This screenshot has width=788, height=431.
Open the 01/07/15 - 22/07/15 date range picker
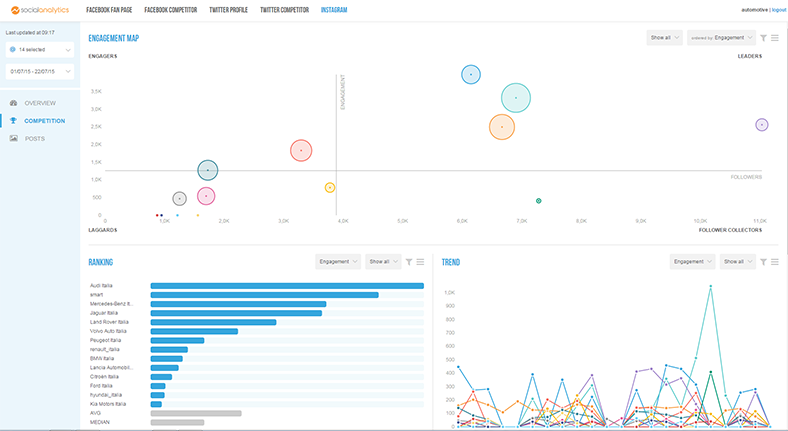39,72
